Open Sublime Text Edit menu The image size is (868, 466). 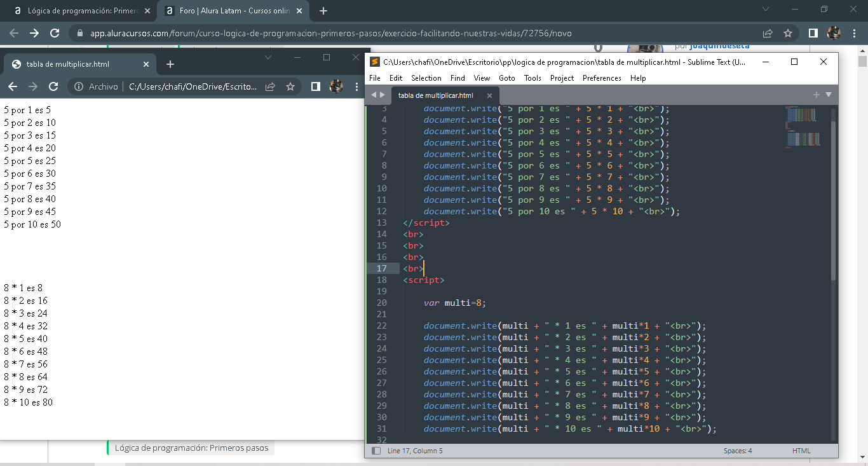[396, 78]
